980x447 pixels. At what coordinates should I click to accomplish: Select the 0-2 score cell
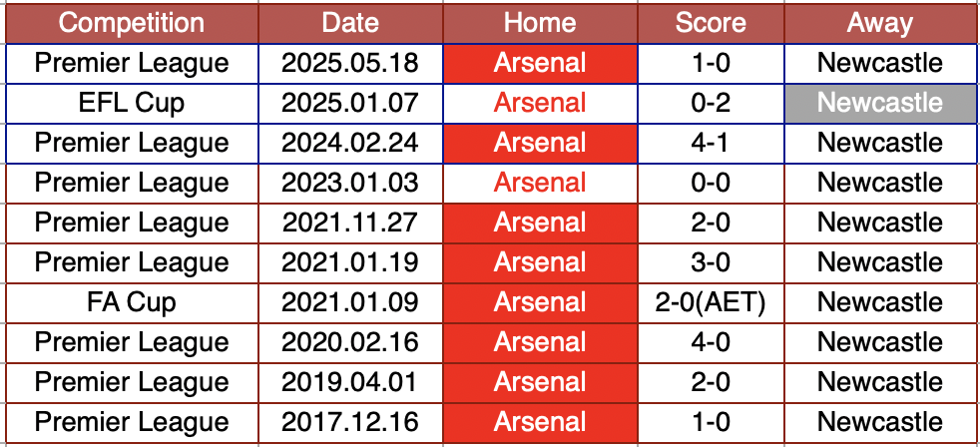(711, 103)
